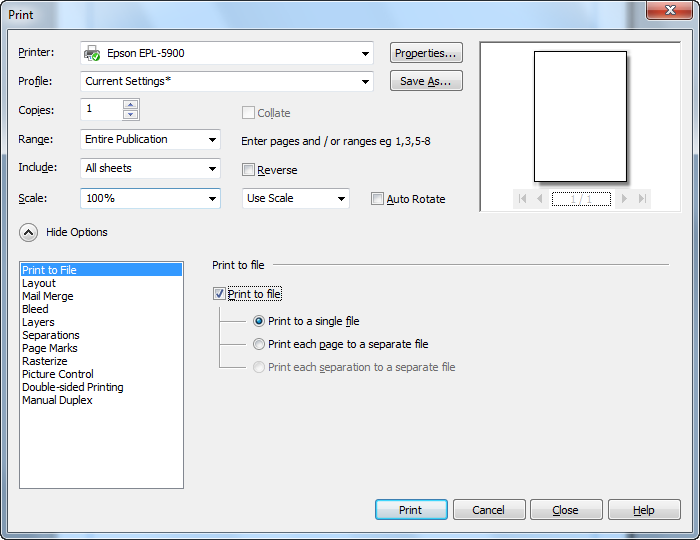Click the Close button at bottom
The image size is (700, 540).
[566, 510]
